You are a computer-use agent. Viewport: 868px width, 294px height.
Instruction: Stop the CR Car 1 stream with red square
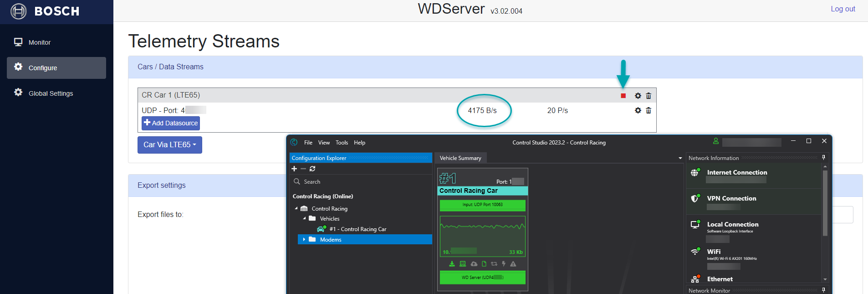pos(623,96)
